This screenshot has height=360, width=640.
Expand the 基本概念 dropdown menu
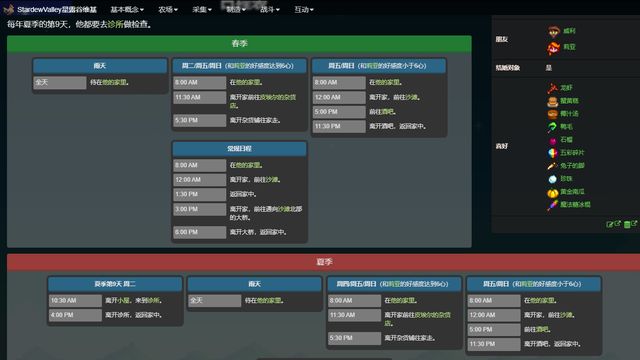coord(127,9)
